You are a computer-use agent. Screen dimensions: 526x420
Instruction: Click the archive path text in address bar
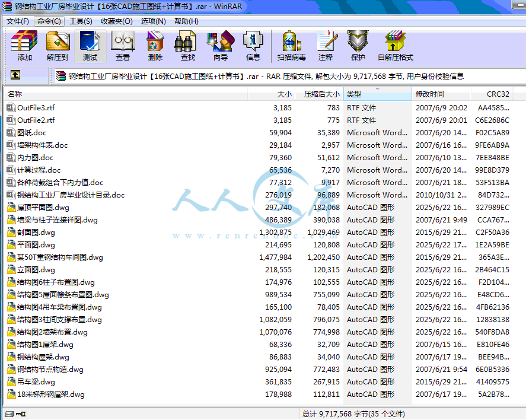coord(266,76)
